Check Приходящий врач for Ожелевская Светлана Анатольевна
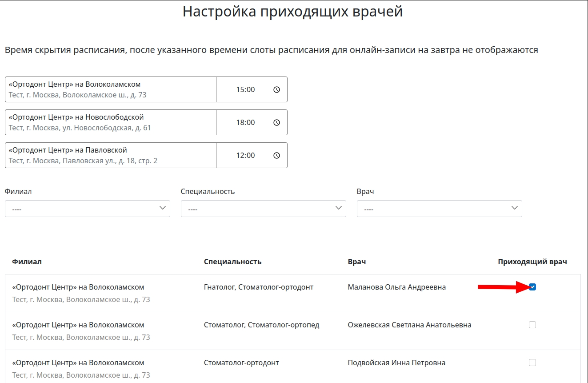This screenshot has width=588, height=383. click(532, 325)
